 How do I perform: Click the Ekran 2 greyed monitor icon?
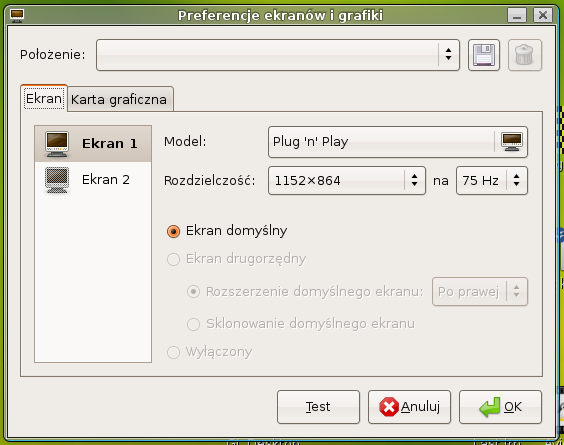coord(57,180)
